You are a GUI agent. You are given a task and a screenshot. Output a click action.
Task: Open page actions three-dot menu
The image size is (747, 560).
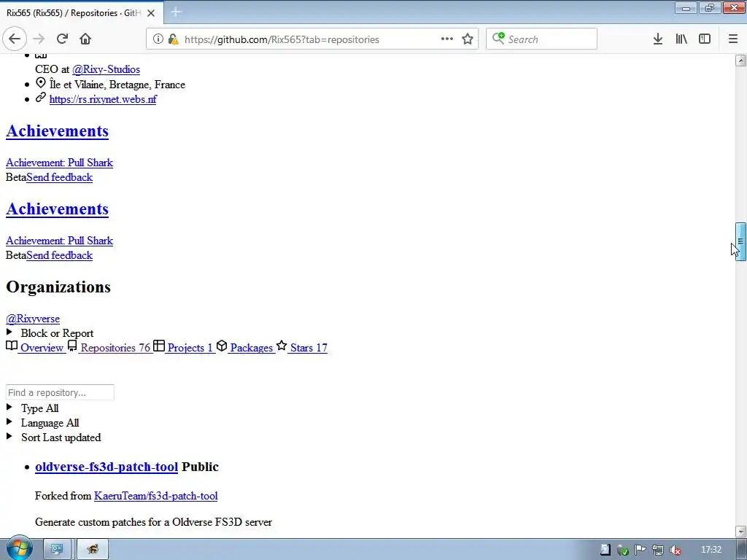point(447,39)
